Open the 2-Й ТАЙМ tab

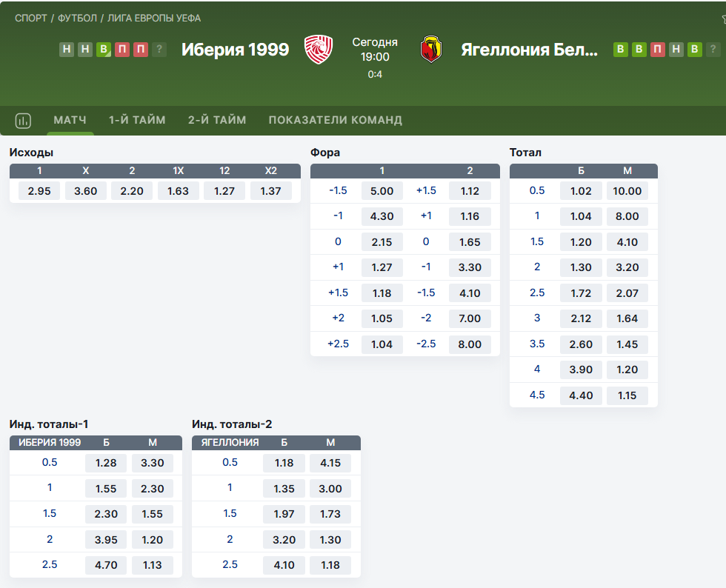click(x=217, y=120)
